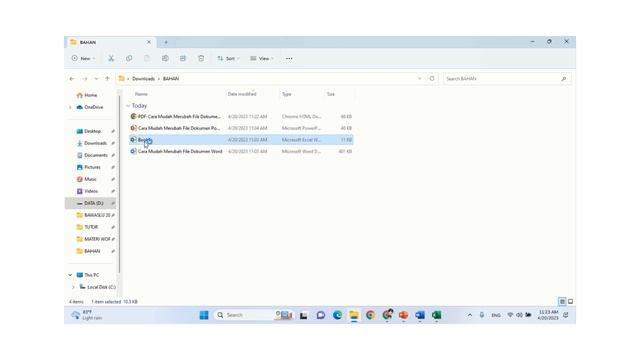This screenshot has width=640, height=360.
Task: Switch to details view icon in status bar
Action: click(562, 302)
